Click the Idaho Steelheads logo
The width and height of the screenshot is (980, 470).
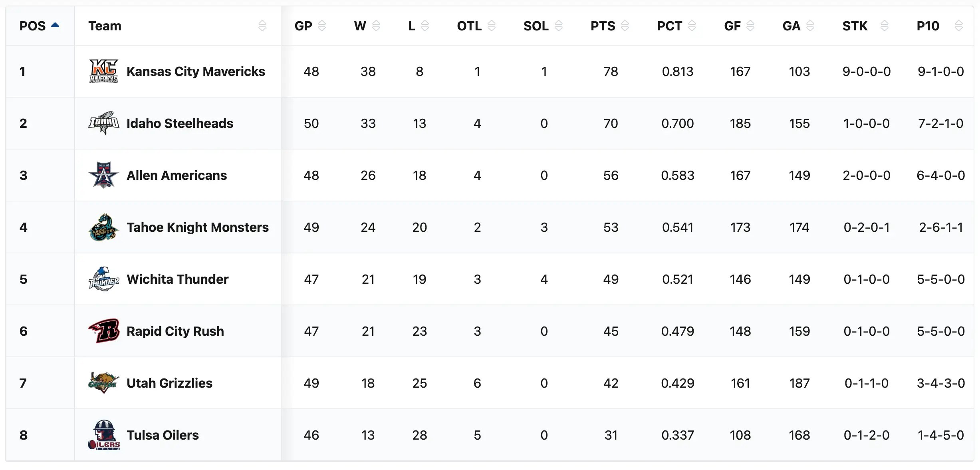point(103,123)
